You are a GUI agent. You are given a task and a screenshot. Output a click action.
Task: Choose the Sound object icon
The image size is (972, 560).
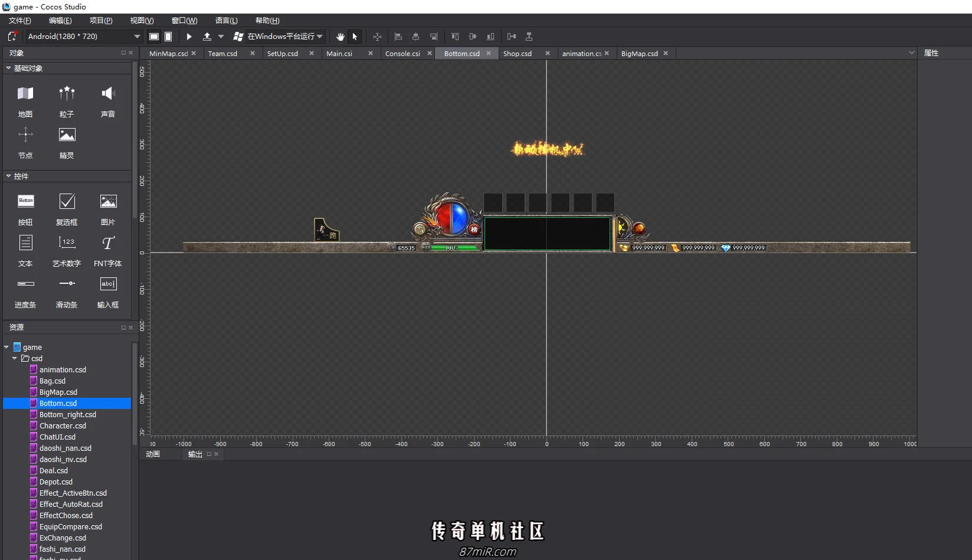[108, 93]
